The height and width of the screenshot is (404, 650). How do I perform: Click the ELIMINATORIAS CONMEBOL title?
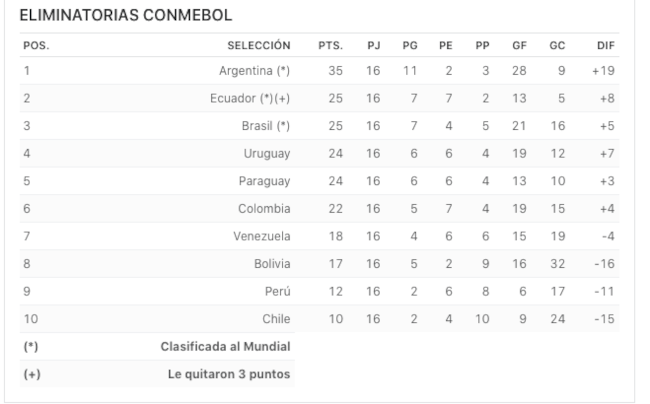(x=126, y=15)
